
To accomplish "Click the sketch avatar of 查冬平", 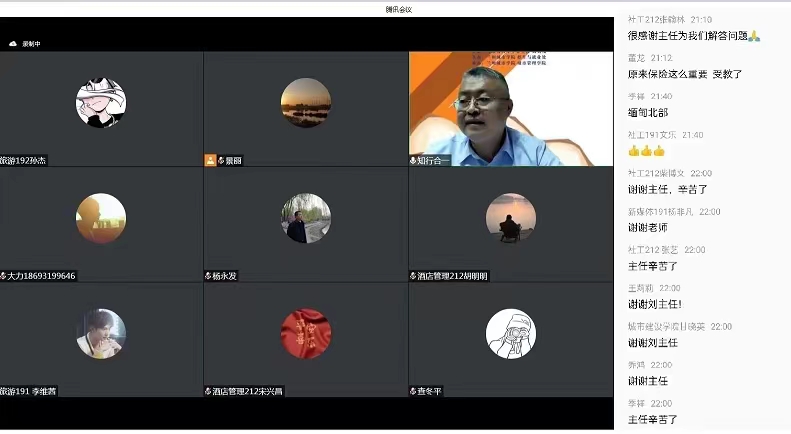I will [x=510, y=333].
